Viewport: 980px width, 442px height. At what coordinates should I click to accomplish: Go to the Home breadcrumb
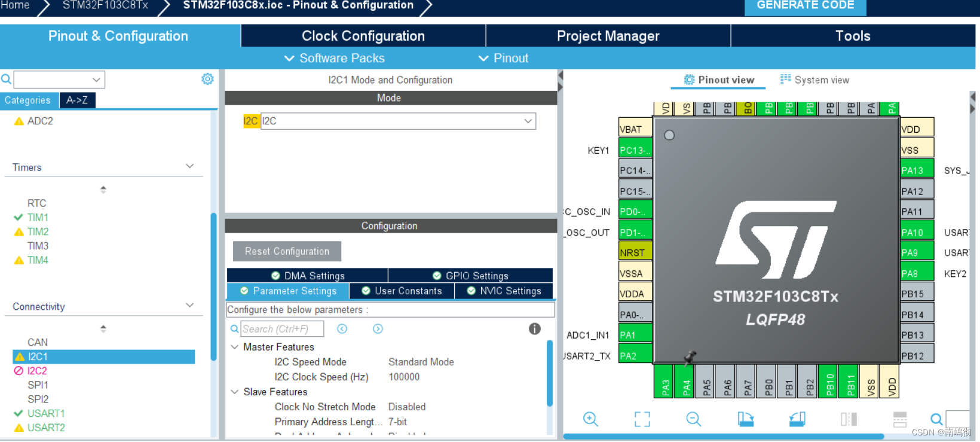point(15,5)
